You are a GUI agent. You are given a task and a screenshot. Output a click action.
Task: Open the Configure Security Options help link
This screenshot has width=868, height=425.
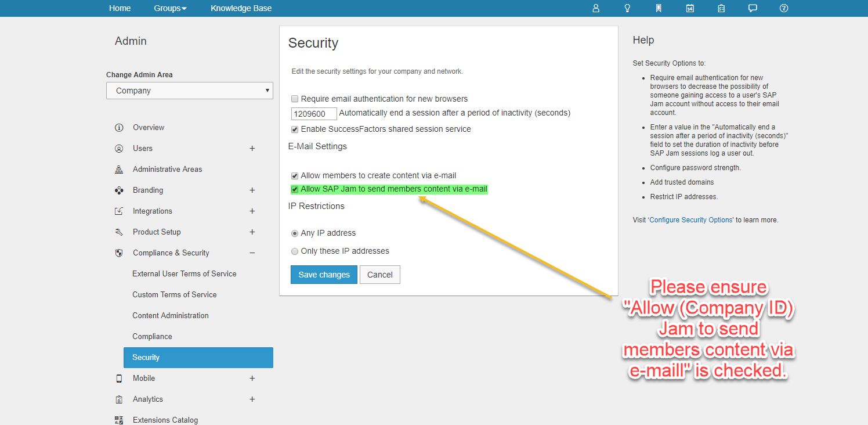(692, 220)
